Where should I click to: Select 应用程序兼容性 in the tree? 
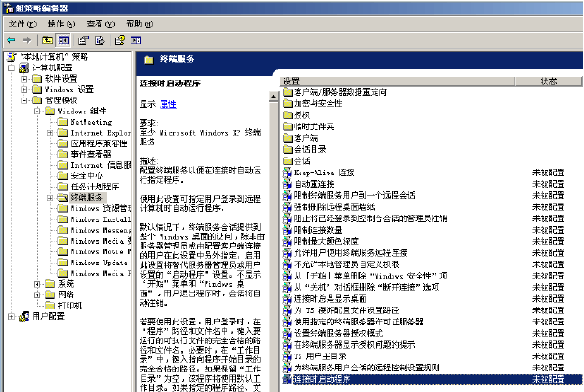tap(100, 143)
